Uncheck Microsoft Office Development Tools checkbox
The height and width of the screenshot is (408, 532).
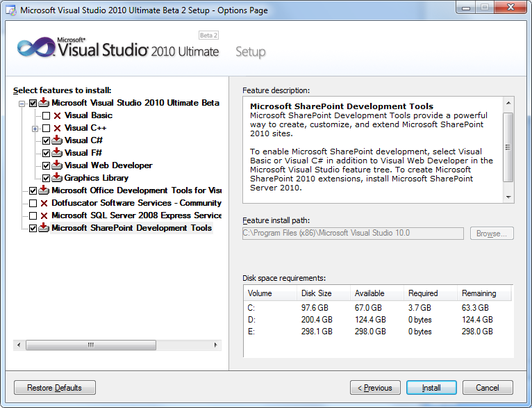(33, 190)
